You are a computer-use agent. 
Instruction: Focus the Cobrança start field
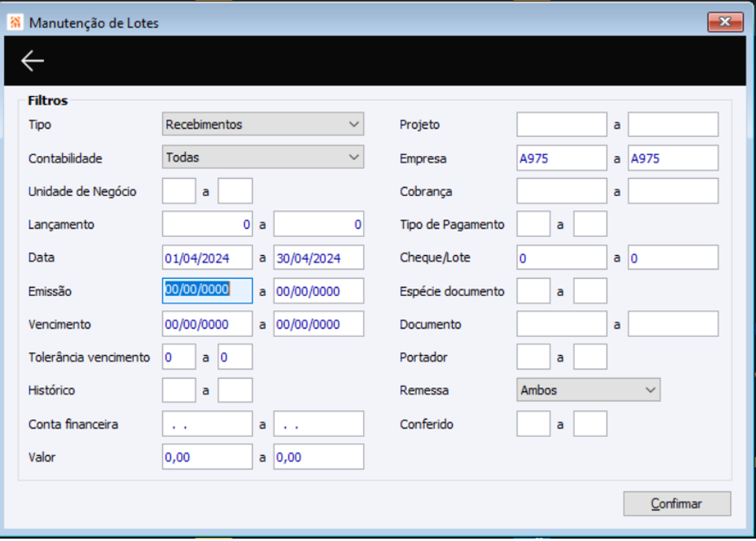coord(561,191)
